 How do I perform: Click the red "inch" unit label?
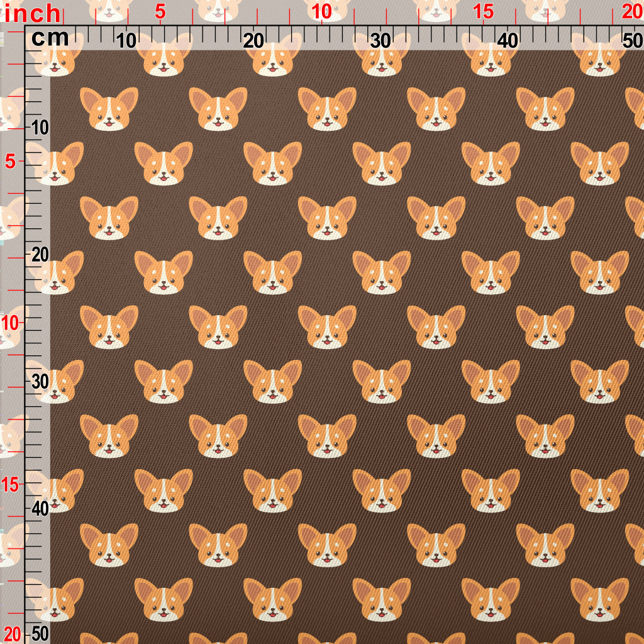tap(33, 14)
